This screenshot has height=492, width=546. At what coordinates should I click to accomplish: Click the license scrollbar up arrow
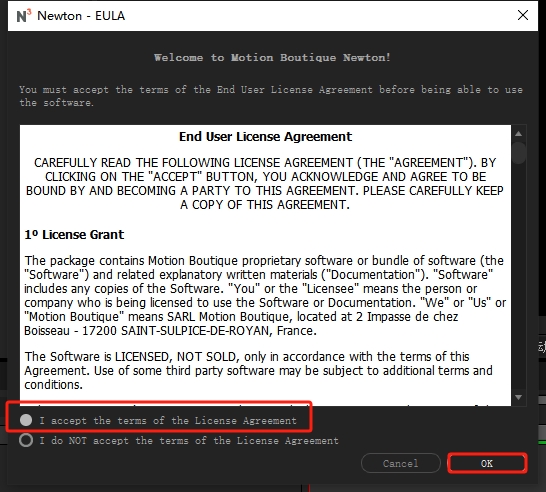tap(518, 134)
